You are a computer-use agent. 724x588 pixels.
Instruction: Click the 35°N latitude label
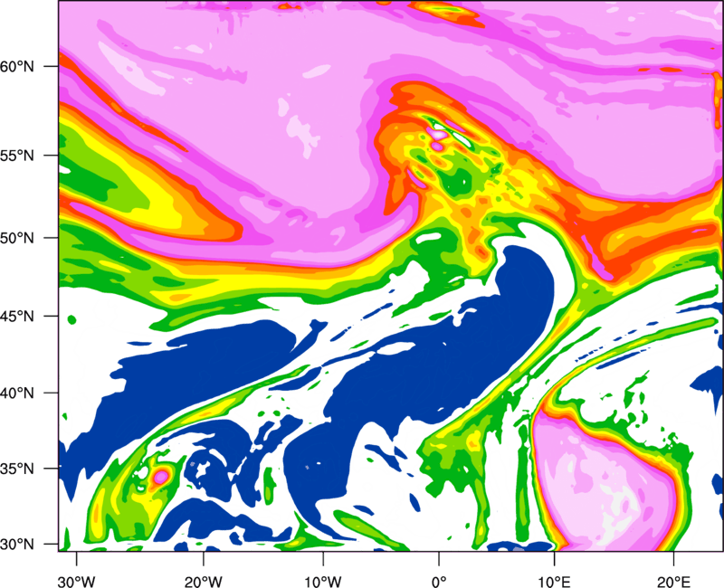point(17,469)
